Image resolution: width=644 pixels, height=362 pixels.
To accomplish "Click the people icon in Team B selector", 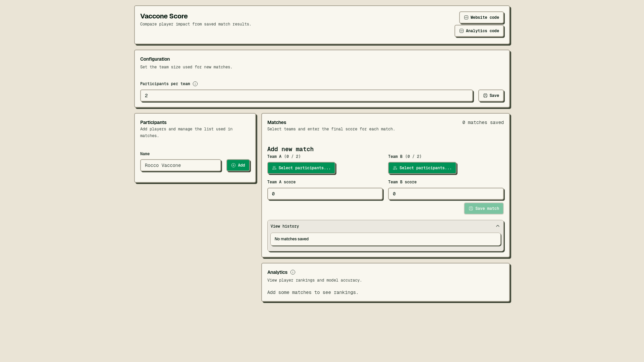I will (395, 168).
